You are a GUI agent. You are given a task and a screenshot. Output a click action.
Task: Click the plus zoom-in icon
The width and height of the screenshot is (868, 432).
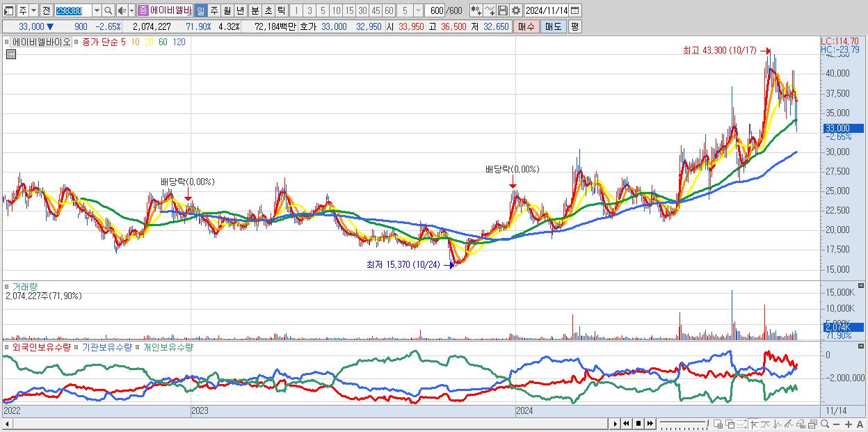[849, 424]
